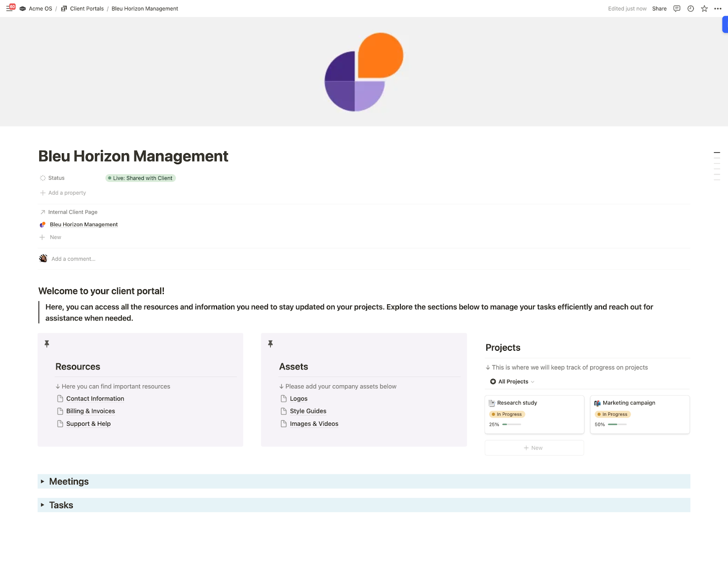Screen dimensions: 728x564
Task: Click the Internal Client Page arrow icon
Action: click(x=43, y=212)
